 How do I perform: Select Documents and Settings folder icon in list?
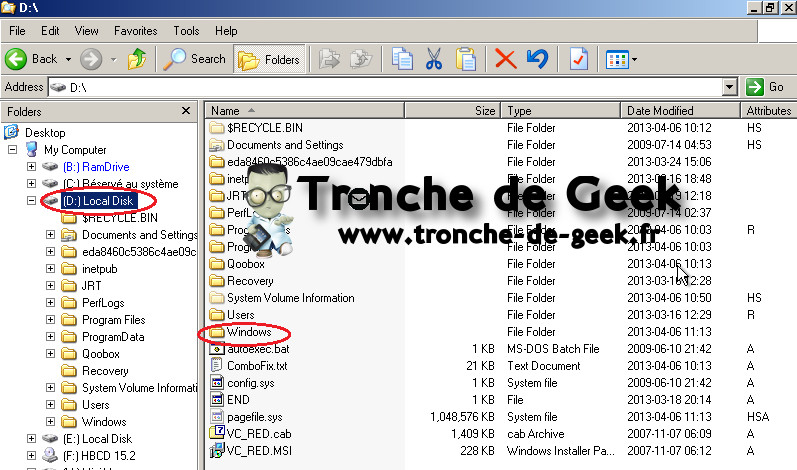(x=217, y=145)
